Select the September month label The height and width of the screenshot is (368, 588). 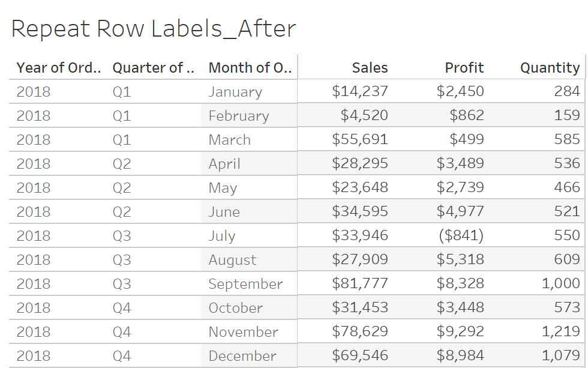tap(245, 284)
